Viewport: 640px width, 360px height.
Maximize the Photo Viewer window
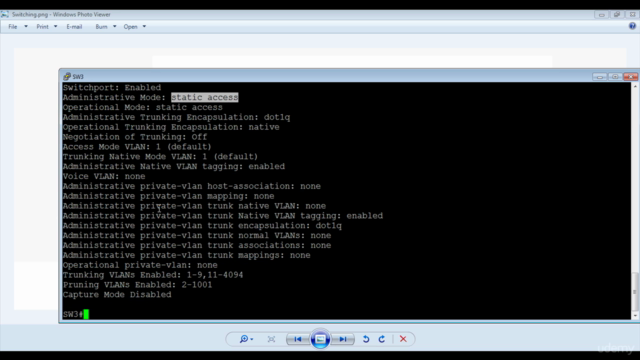[617, 15]
